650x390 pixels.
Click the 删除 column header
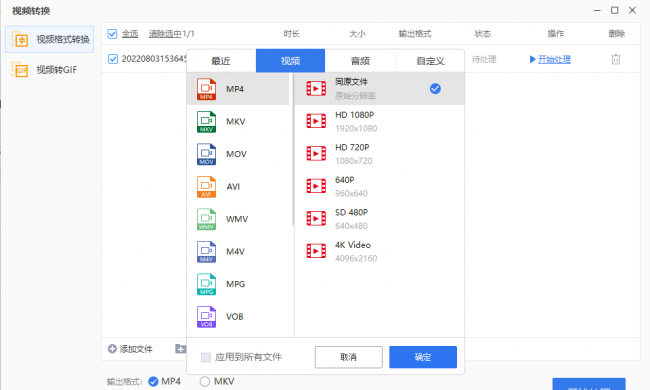[x=617, y=34]
